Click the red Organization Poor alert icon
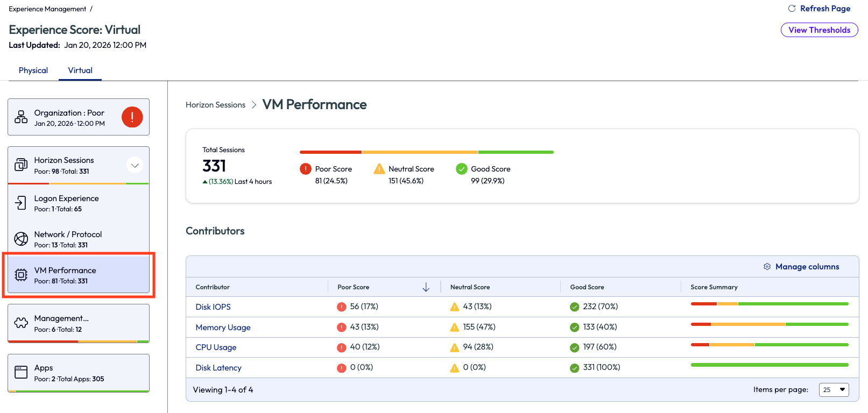 tap(132, 117)
